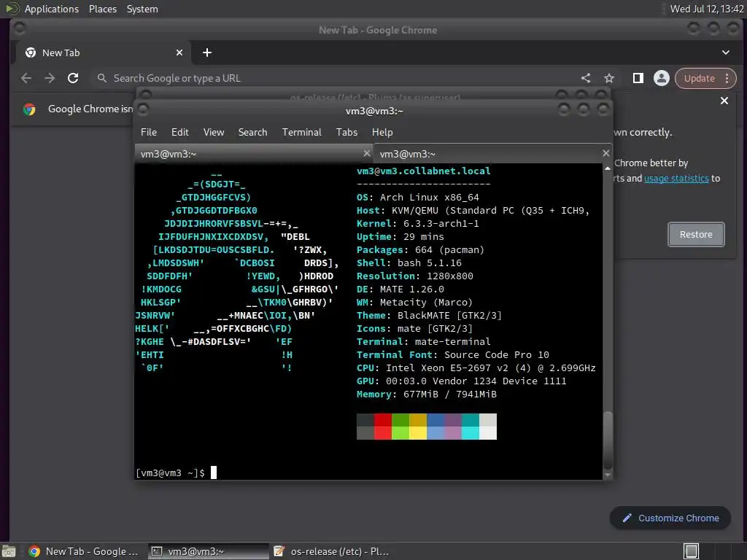Image resolution: width=747 pixels, height=560 pixels.
Task: Click the Restore button in Chrome
Action: (696, 234)
